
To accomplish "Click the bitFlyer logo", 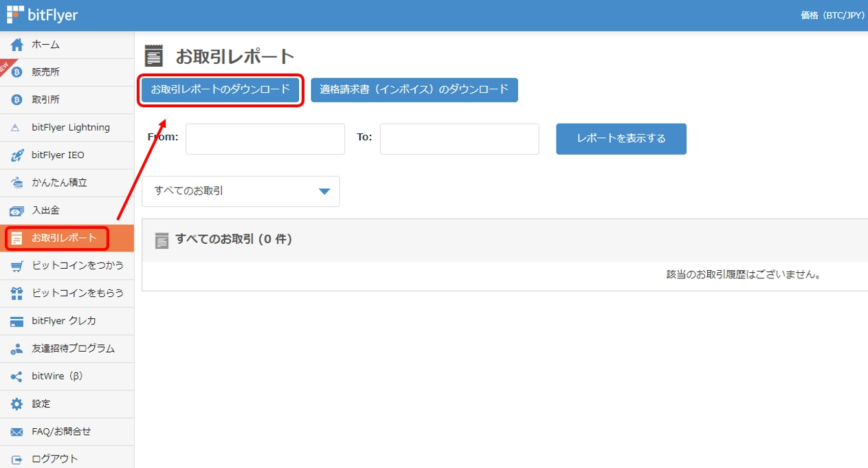I will 43,14.
